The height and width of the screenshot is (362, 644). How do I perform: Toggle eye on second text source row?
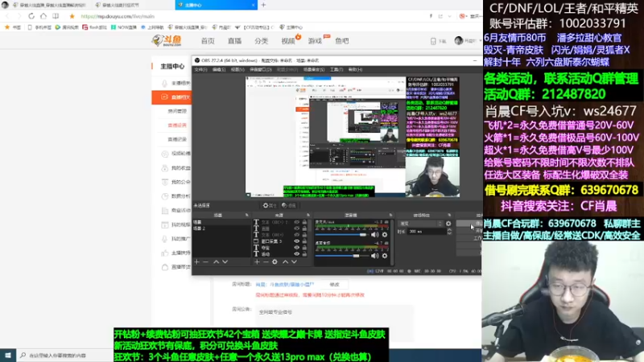pos(296,228)
